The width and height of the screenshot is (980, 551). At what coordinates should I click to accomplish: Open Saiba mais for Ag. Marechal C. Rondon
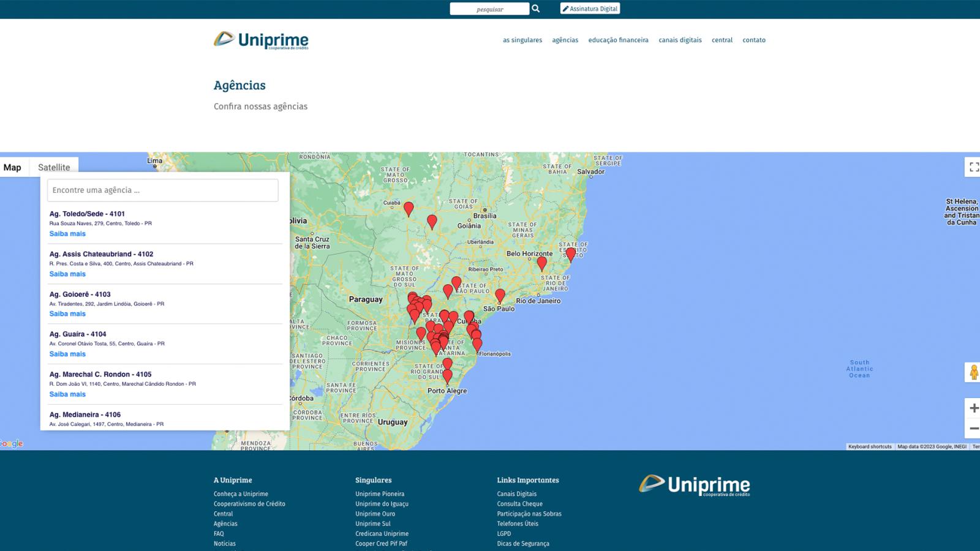tap(67, 394)
